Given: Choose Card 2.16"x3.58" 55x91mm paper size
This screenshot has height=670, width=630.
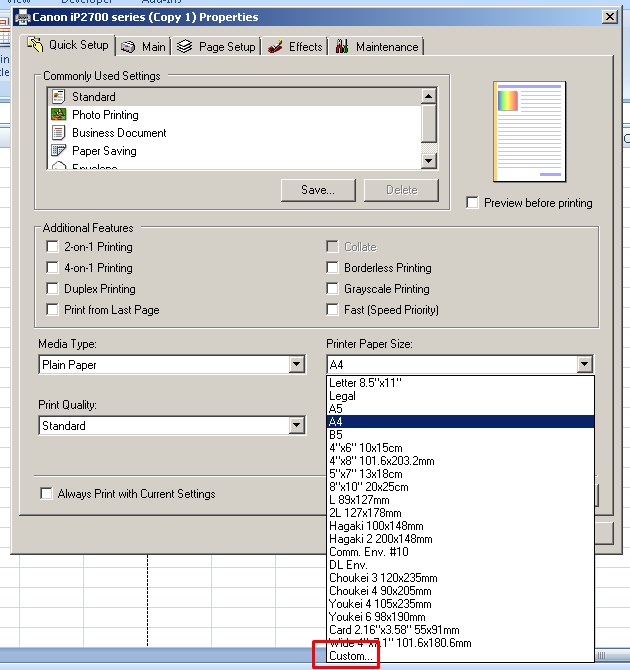Looking at the screenshot, I should pos(460,630).
